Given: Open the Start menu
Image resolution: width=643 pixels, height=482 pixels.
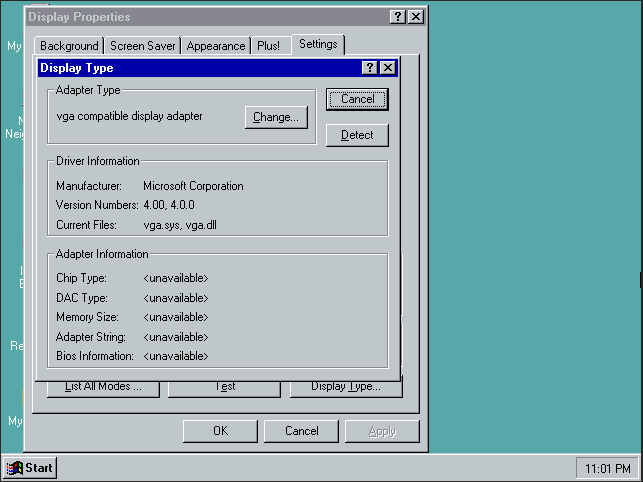Looking at the screenshot, I should pos(30,467).
